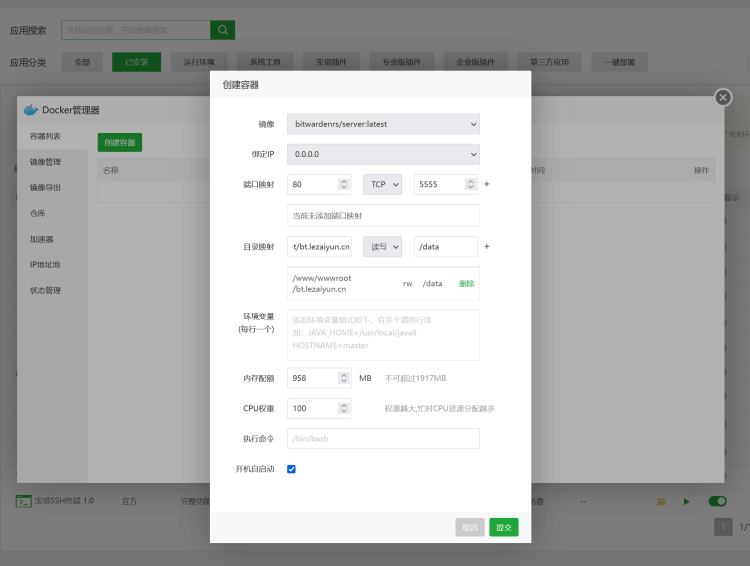
Task: Close the Docker manager window with X
Action: click(x=723, y=98)
